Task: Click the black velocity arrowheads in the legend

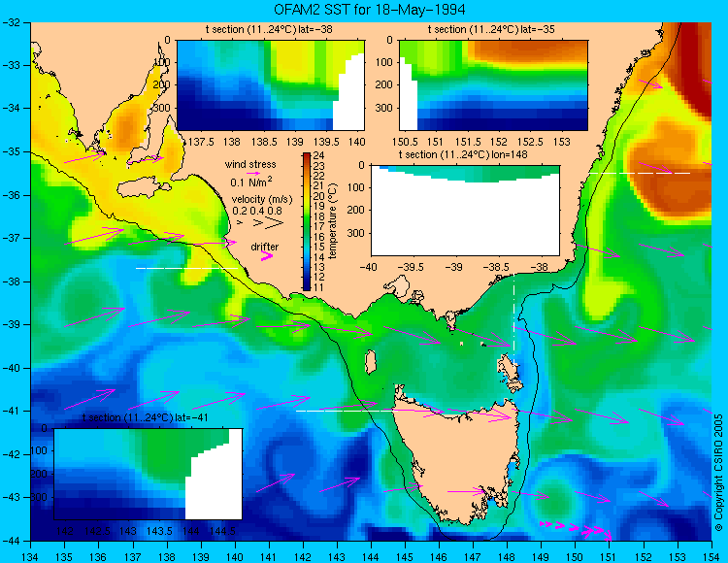Action: [260, 223]
